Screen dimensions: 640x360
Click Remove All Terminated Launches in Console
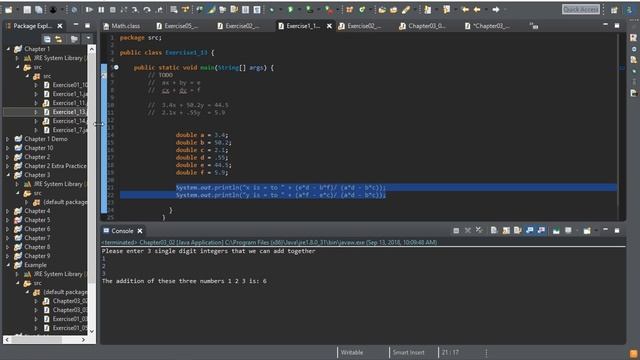(479, 231)
